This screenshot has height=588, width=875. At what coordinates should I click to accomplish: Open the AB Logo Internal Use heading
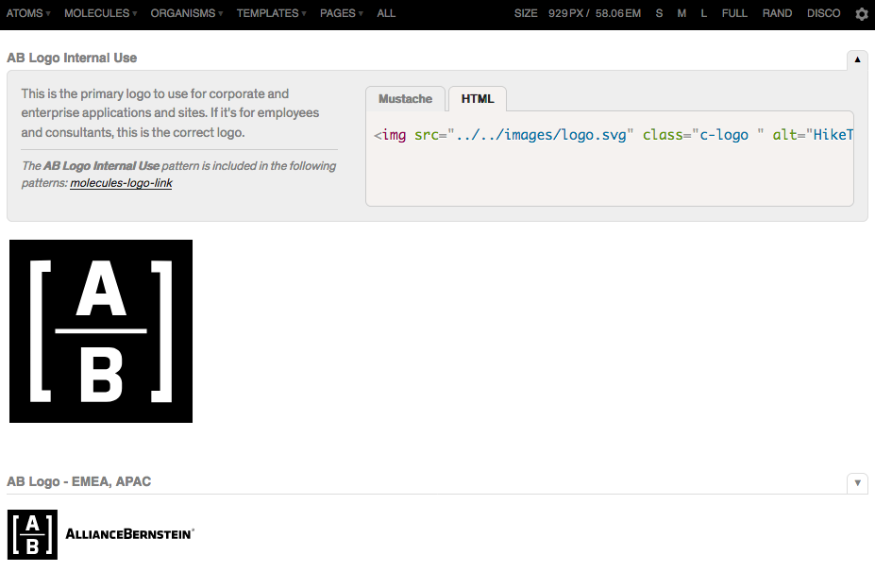[x=72, y=58]
